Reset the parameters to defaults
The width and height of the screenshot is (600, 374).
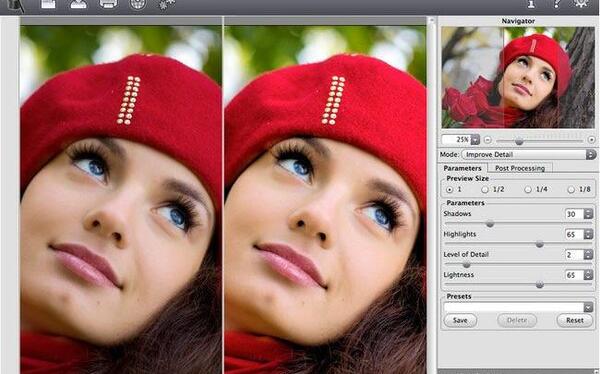[x=575, y=320]
